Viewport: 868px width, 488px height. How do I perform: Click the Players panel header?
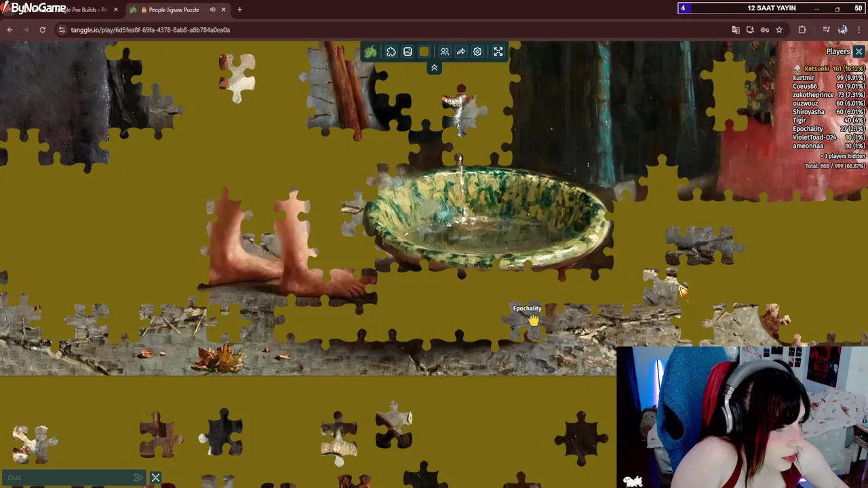[837, 52]
